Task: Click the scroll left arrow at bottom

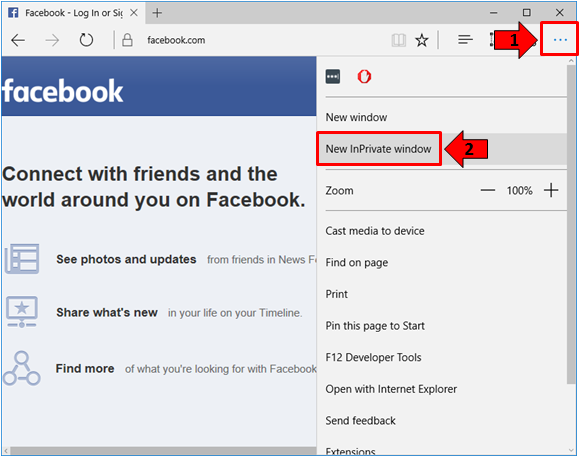Action: coord(6,451)
